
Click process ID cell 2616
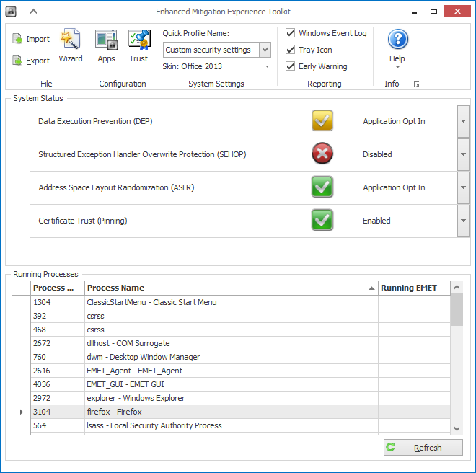click(58, 371)
